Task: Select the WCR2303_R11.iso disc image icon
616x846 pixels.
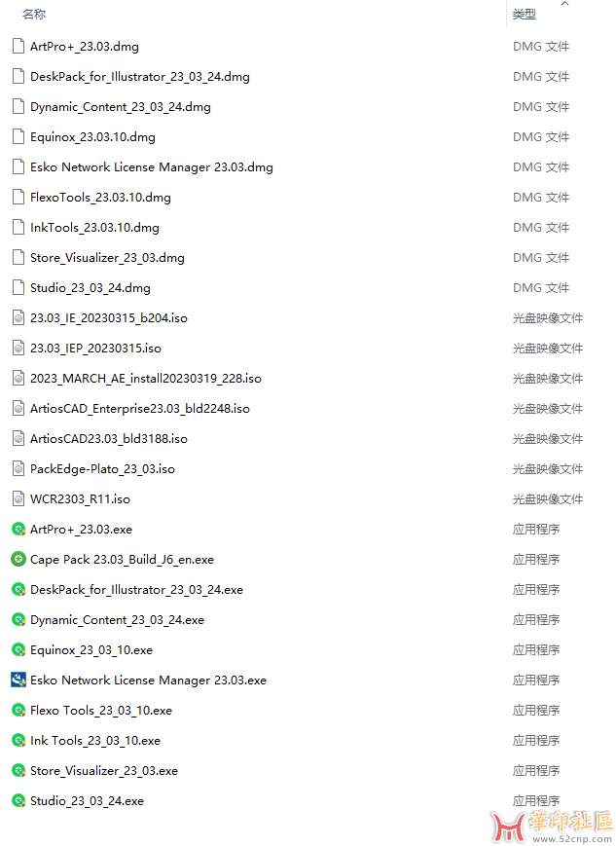Action: tap(18, 498)
